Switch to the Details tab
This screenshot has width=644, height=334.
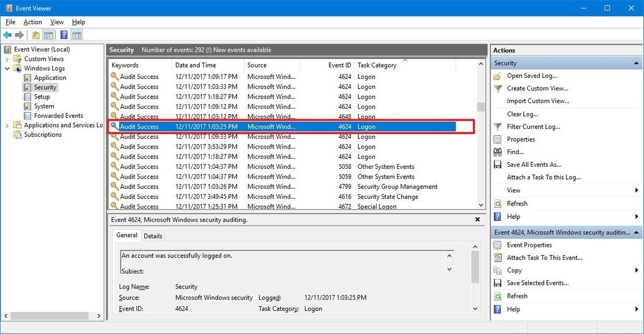click(153, 235)
